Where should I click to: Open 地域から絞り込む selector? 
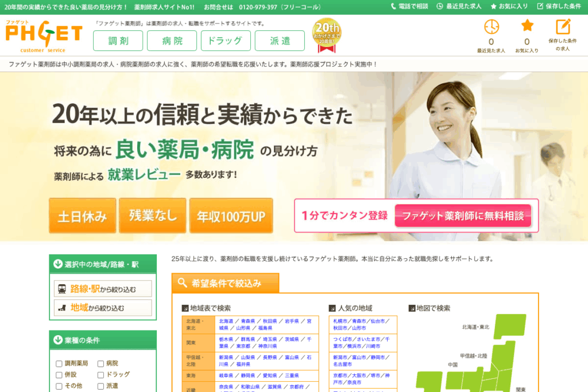click(103, 308)
